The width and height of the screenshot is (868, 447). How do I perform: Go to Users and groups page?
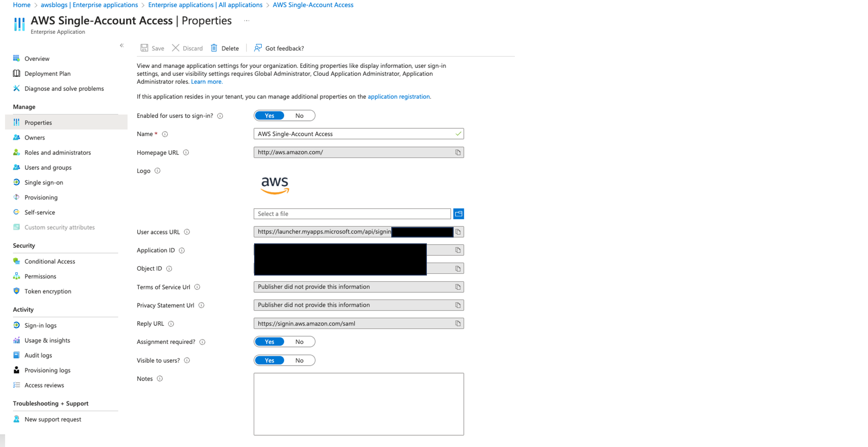(x=47, y=167)
